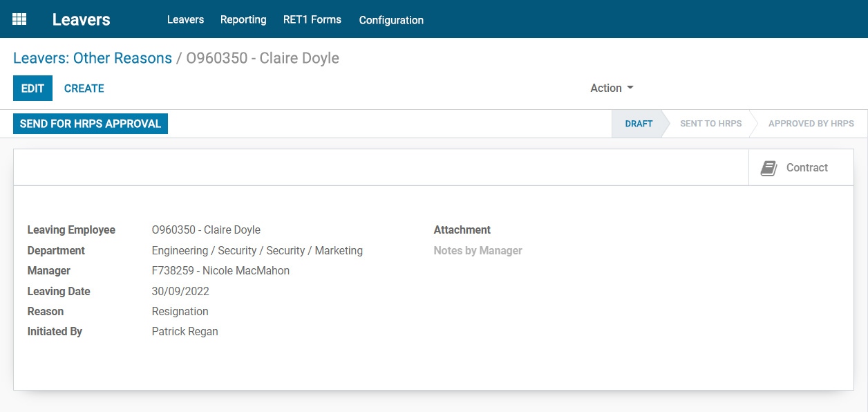The image size is (868, 412).
Task: Click the Approved By HRPS stage
Action: tap(811, 124)
